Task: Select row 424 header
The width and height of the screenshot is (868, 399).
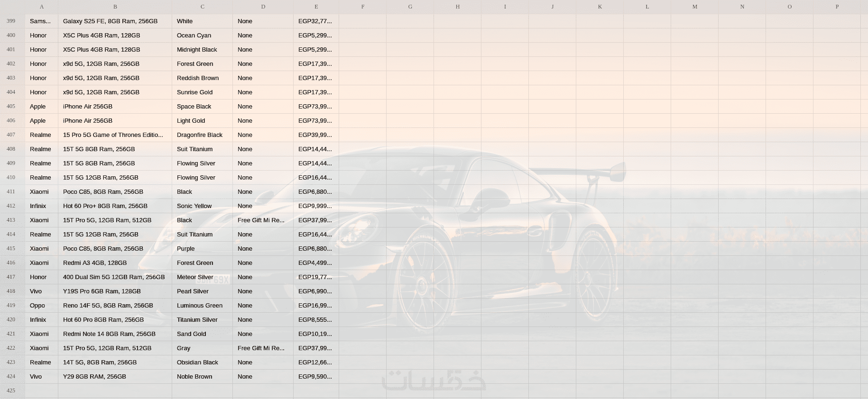Action: coord(12,376)
